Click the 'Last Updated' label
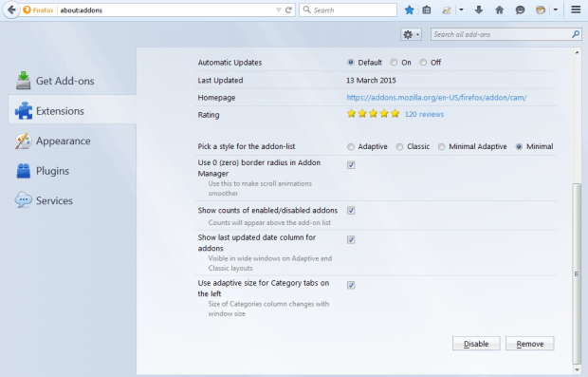Viewport: 588px width, 377px height. pos(220,81)
